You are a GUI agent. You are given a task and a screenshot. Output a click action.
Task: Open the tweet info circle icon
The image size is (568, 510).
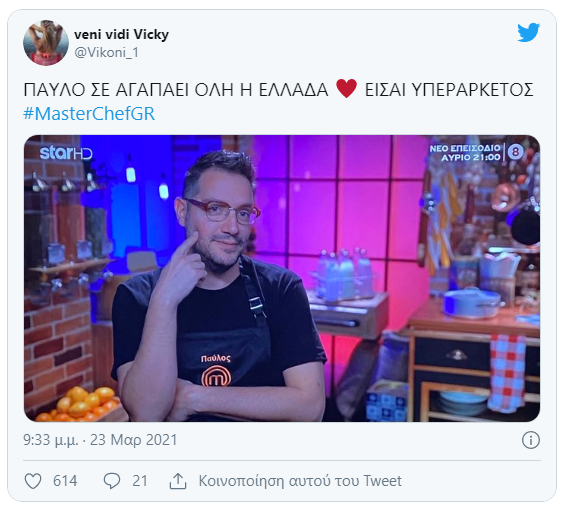[x=531, y=440]
